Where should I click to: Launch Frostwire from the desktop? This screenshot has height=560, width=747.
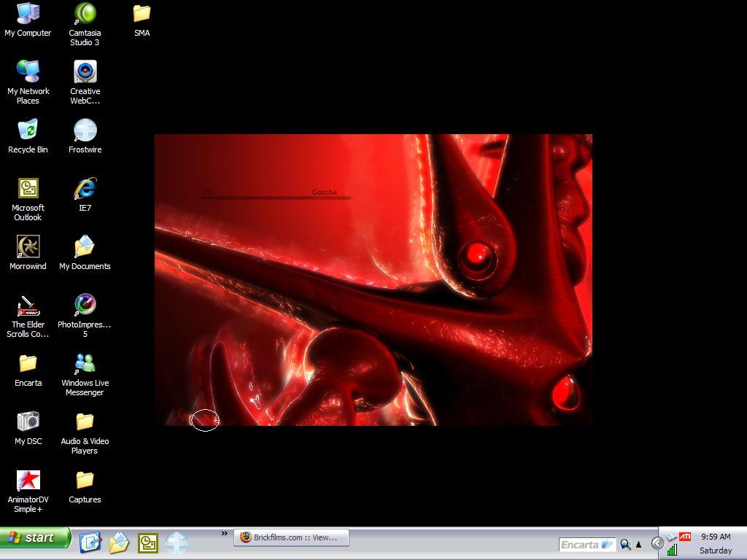coord(85,131)
